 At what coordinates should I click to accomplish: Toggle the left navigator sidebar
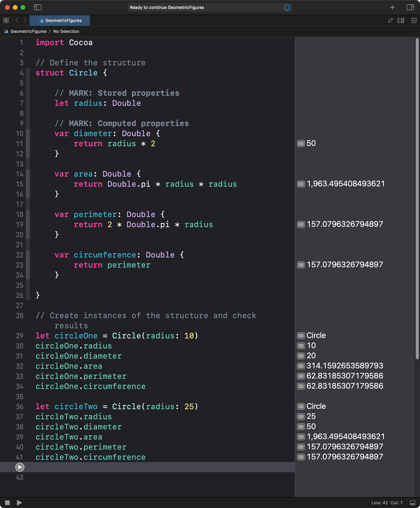pos(38,7)
